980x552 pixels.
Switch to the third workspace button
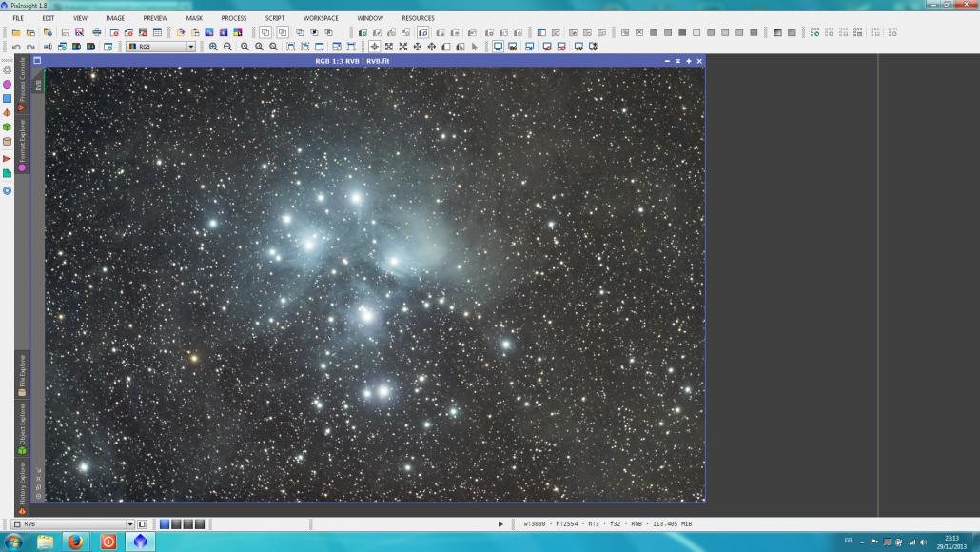click(x=188, y=524)
